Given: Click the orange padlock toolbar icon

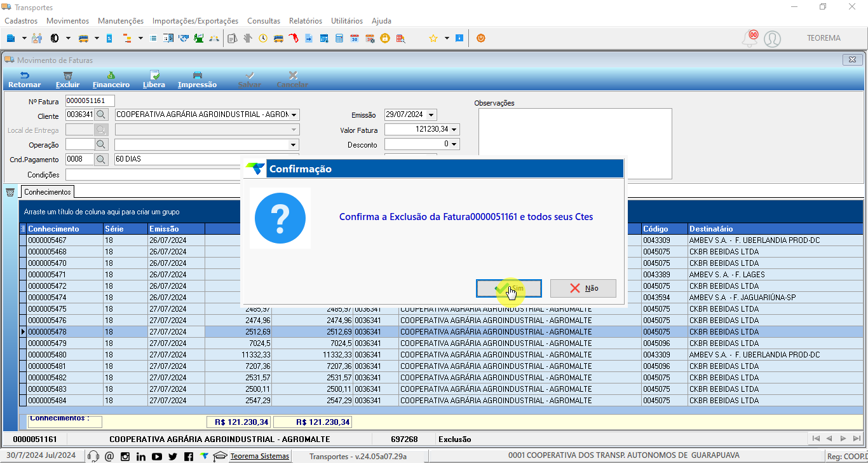Looking at the screenshot, I should pos(385,38).
